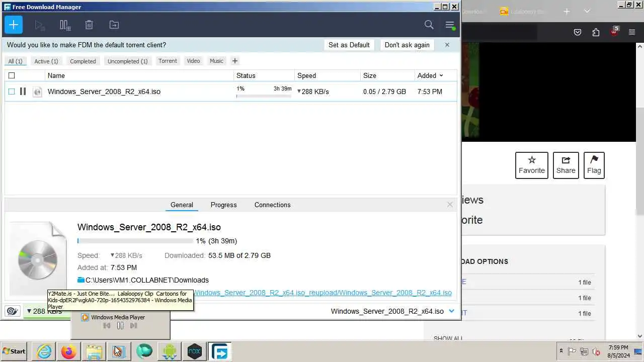644x362 pixels.
Task: Open Windows Explorer folder in taskbar
Action: click(94, 351)
